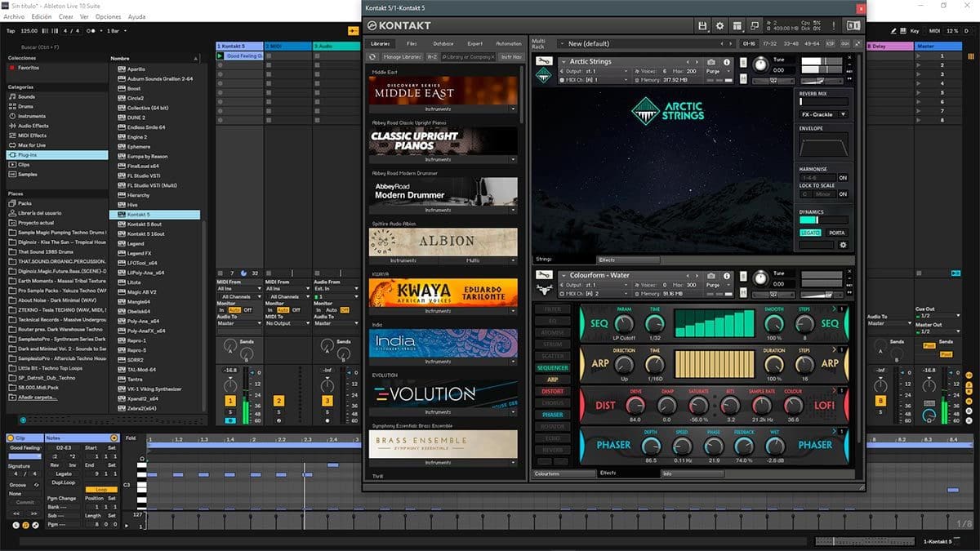The image size is (980, 551).
Task: Open Kontakt options gear icon
Action: click(x=720, y=26)
